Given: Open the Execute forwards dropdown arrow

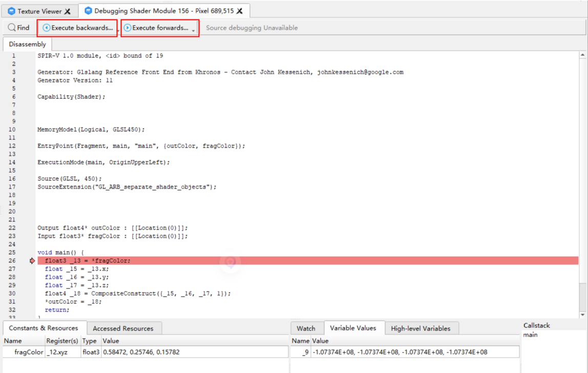Looking at the screenshot, I should [194, 30].
